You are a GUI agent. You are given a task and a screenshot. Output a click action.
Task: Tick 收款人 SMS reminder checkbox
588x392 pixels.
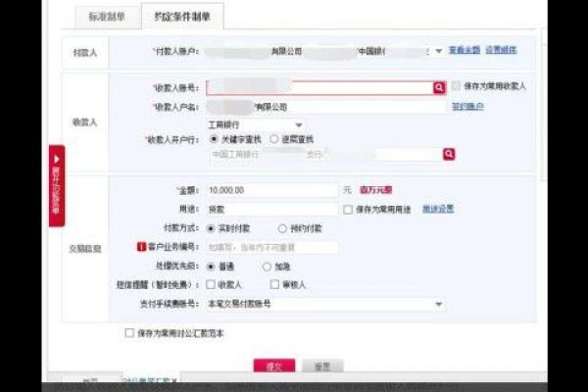pos(211,285)
